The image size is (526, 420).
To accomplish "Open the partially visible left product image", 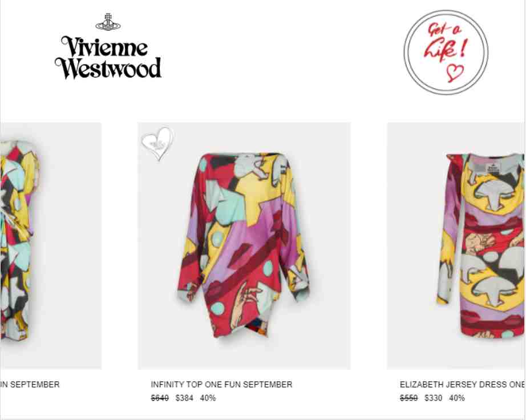I will tap(51, 246).
